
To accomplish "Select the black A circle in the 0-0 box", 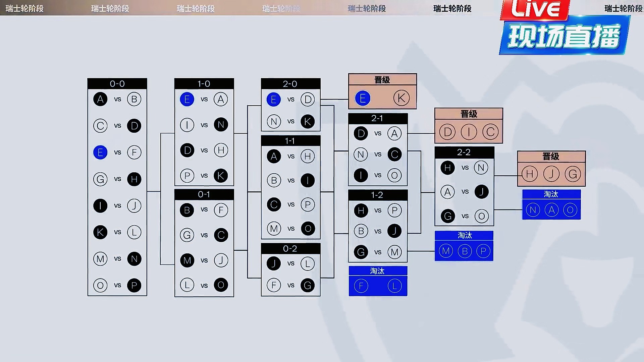I will [100, 99].
